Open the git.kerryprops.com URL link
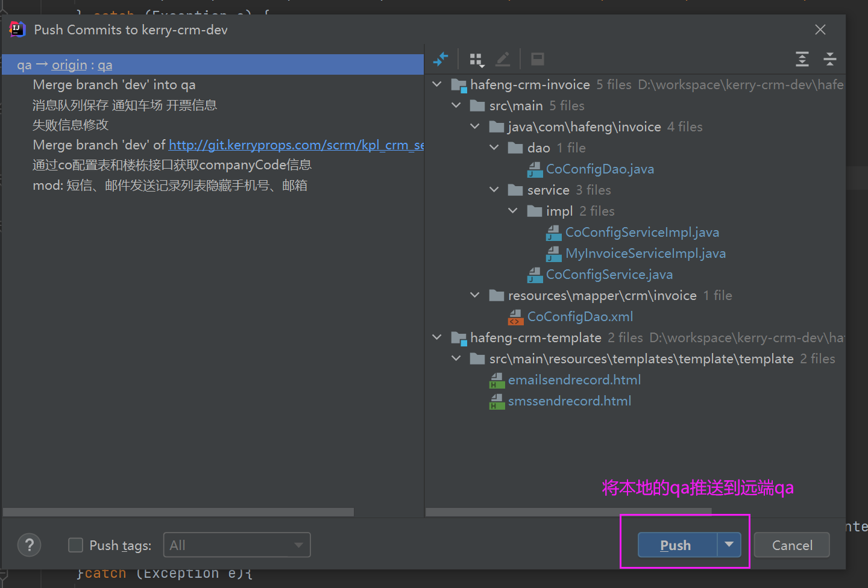Image resolution: width=868 pixels, height=588 pixels. (x=297, y=145)
